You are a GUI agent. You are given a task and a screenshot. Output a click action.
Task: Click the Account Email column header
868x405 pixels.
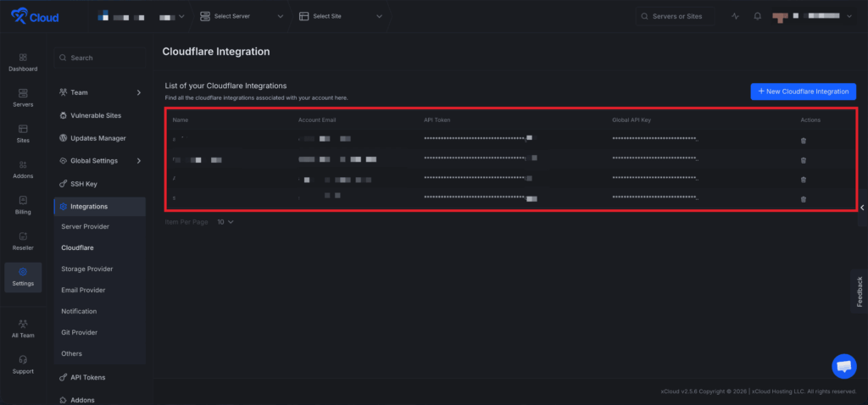point(317,120)
